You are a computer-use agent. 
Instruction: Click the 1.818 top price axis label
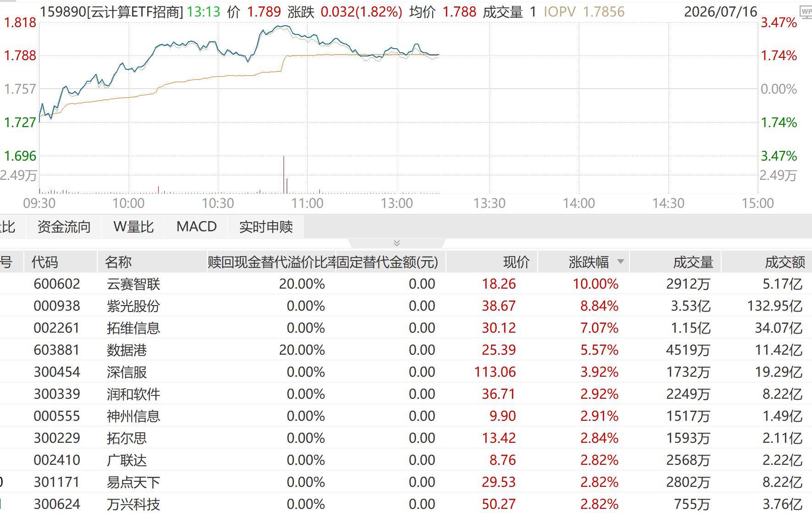click(x=20, y=22)
